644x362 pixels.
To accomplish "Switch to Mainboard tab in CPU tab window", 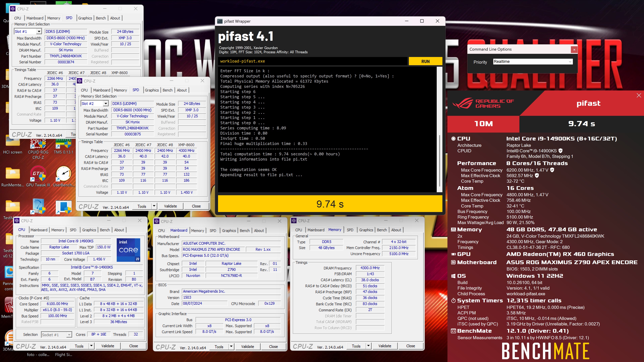I will pyautogui.click(x=39, y=230).
